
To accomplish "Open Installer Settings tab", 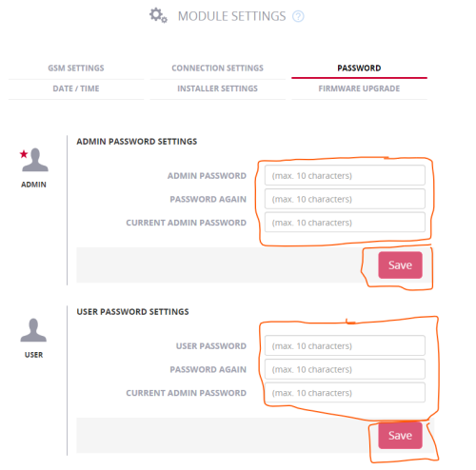I will (217, 88).
